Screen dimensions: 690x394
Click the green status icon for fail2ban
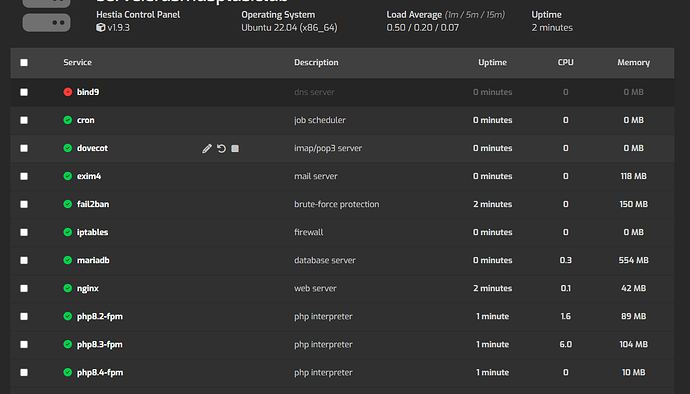pos(67,204)
